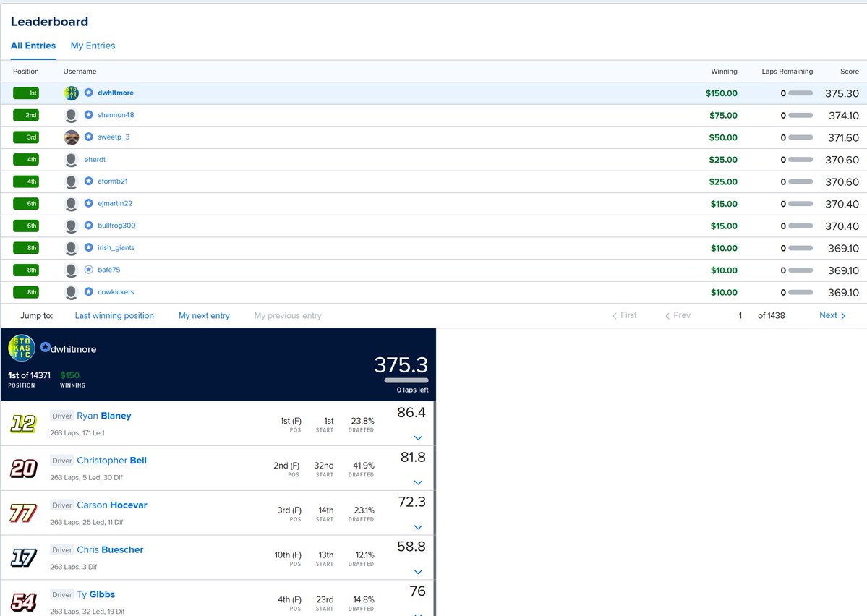Click the First page button
This screenshot has width=867, height=616.
pos(624,315)
